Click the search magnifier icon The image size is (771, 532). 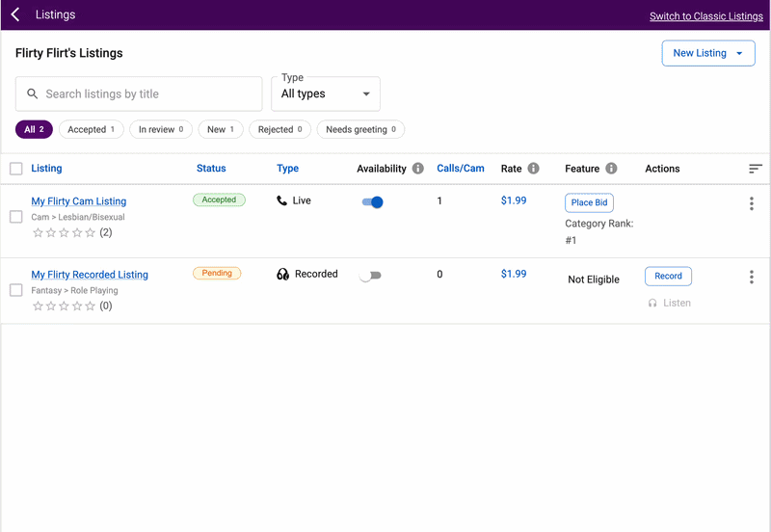click(32, 93)
